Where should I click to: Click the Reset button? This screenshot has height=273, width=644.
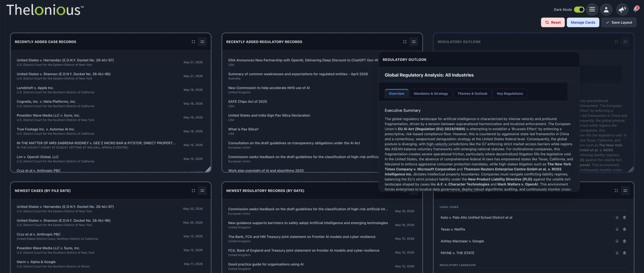click(553, 22)
